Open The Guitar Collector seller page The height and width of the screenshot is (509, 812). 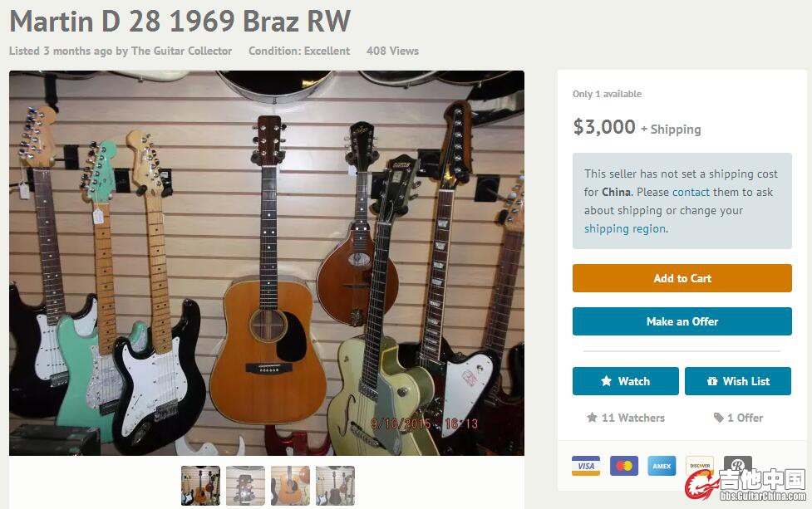(x=181, y=51)
